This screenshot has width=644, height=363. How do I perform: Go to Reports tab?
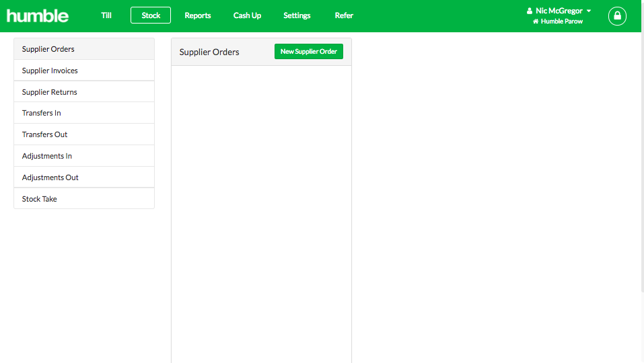pyautogui.click(x=198, y=15)
